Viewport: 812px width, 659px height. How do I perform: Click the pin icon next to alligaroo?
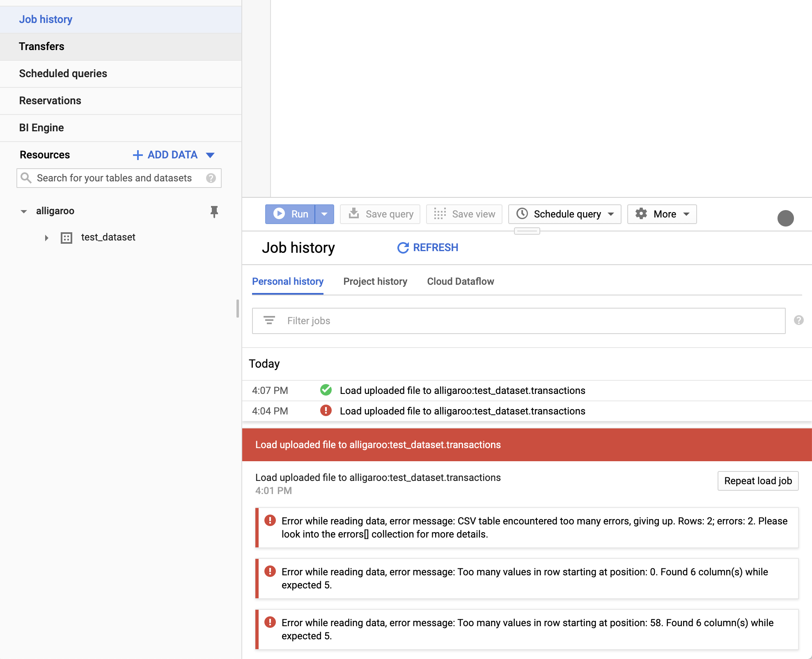point(214,211)
